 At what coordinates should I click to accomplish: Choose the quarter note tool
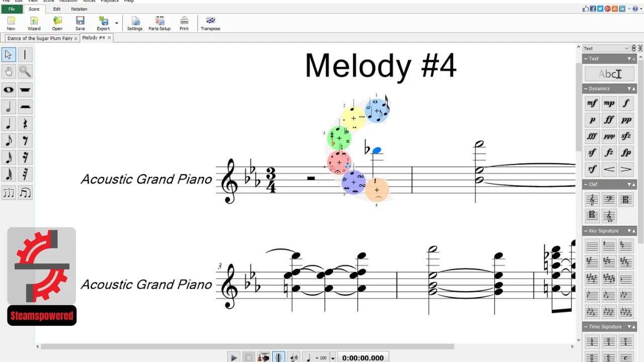click(9, 124)
